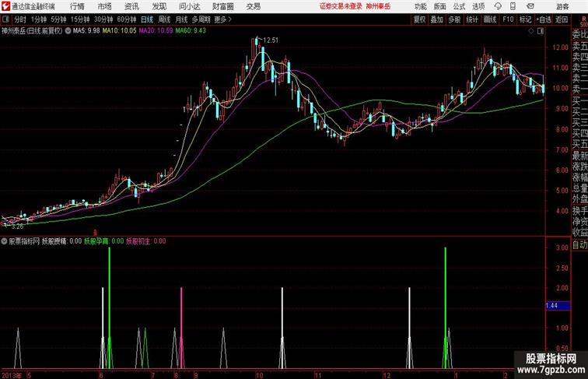Expand the 更多 periods chevron
588x379 pixels.
223,19
